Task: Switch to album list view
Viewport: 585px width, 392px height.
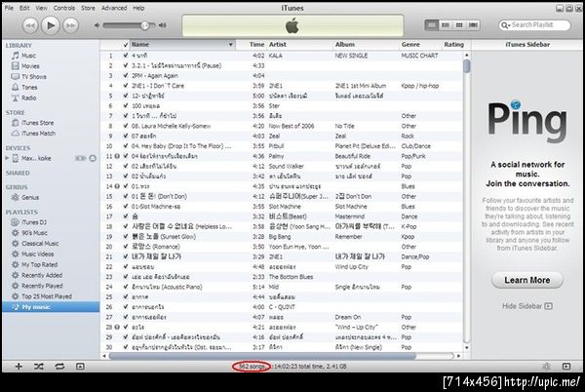Action: pos(446,25)
